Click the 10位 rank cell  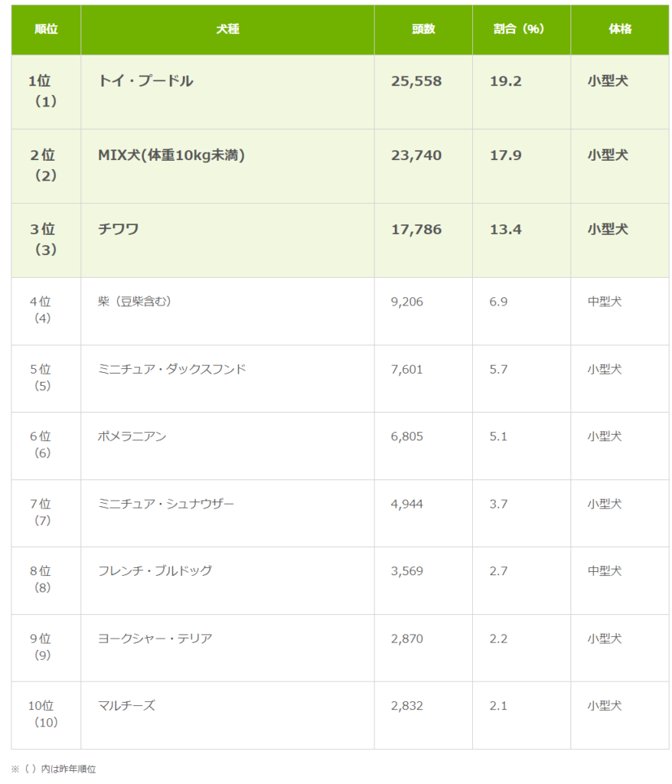tap(42, 706)
